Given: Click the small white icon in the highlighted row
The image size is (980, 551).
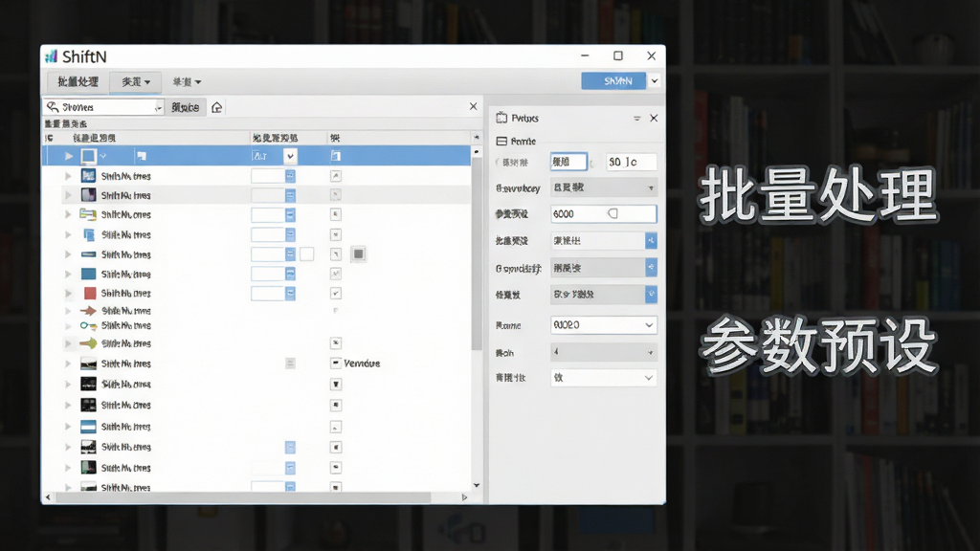Looking at the screenshot, I should (142, 156).
